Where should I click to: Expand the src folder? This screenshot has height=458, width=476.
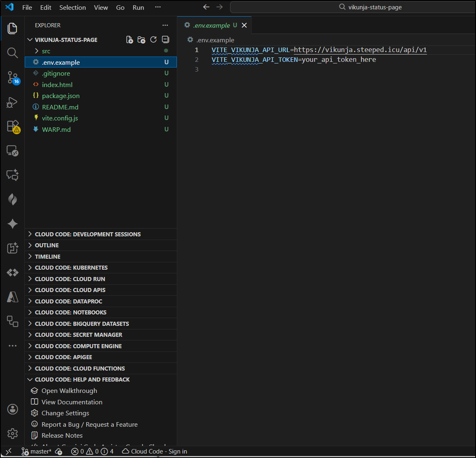tap(46, 51)
